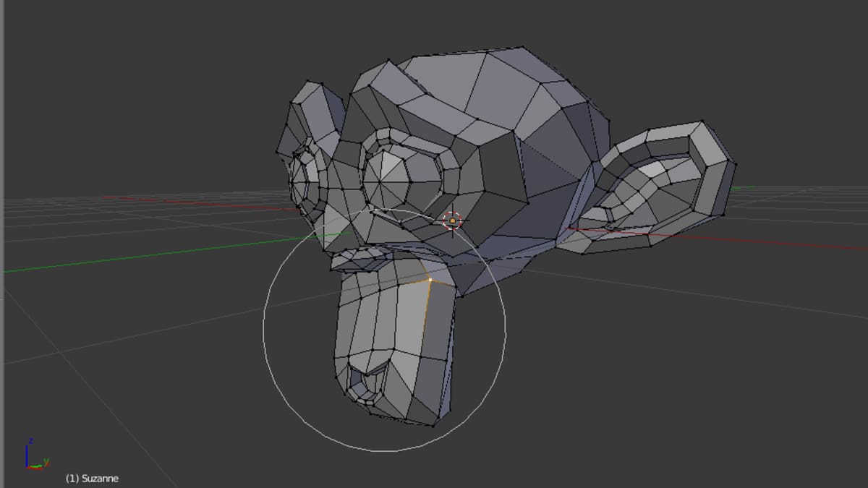Click the selected orange edge on the snout

pyautogui.click(x=425, y=318)
